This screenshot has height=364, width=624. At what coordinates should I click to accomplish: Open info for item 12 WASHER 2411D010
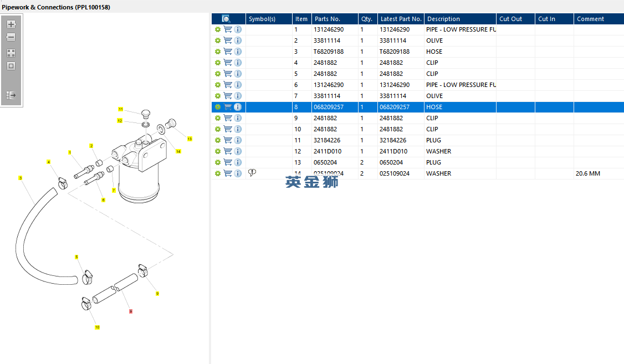pyautogui.click(x=238, y=151)
